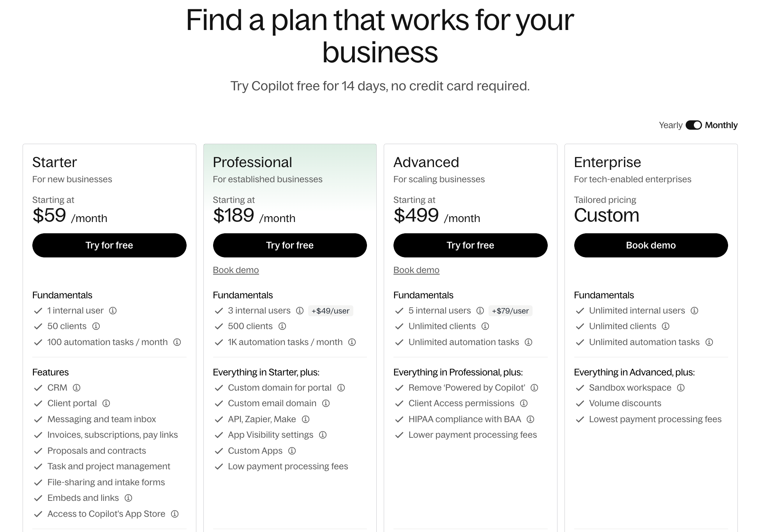Image resolution: width=762 pixels, height=532 pixels.
Task: Open the Book demo link under Professional
Action: point(236,270)
